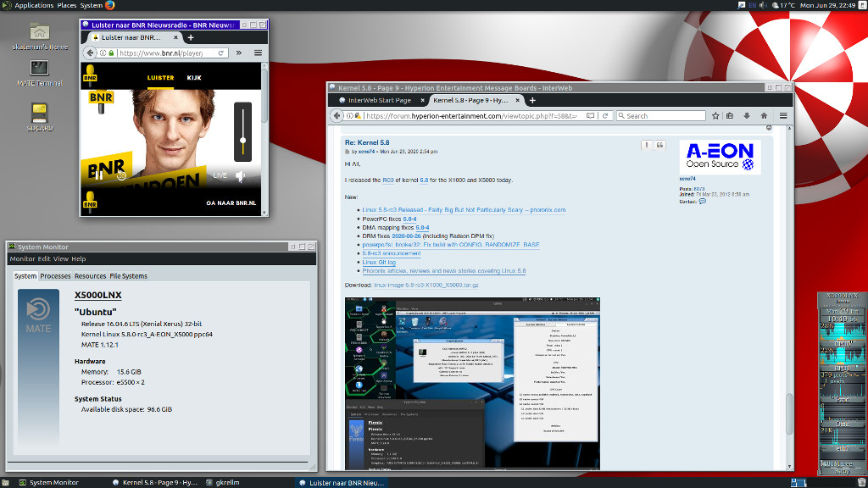Open the Monitor menu in System Monitor

[x=22, y=259]
